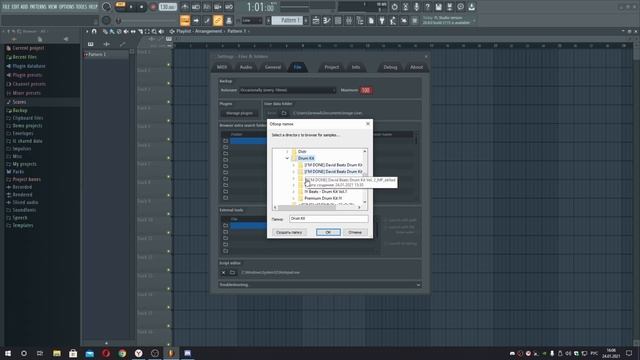Open the Autosave frequency dropdown
Viewport: 640px width, 360px height.
[287, 90]
